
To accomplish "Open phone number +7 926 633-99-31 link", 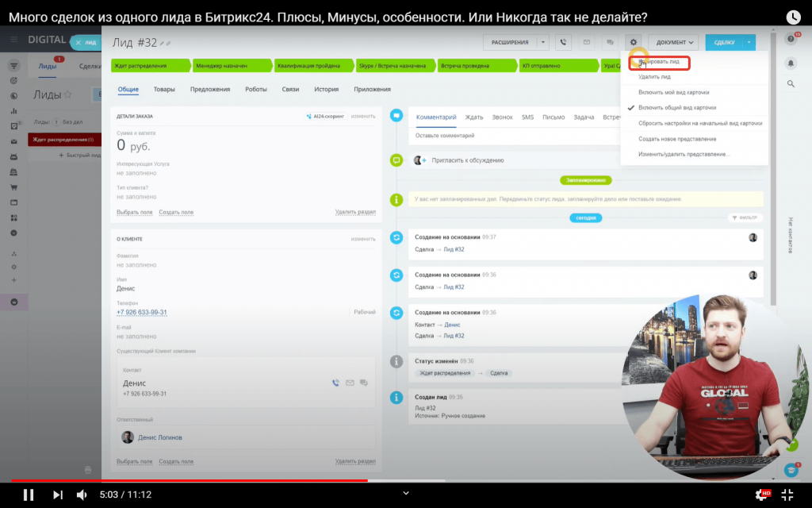I will tap(142, 312).
